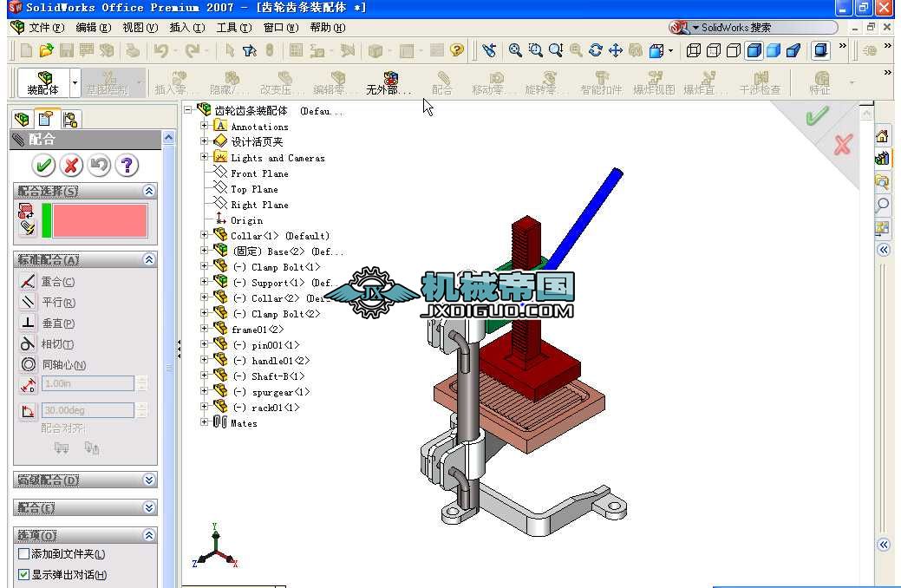This screenshot has height=588, width=901.
Task: Toggle 添加到文件夹 checkbox
Action: [23, 554]
